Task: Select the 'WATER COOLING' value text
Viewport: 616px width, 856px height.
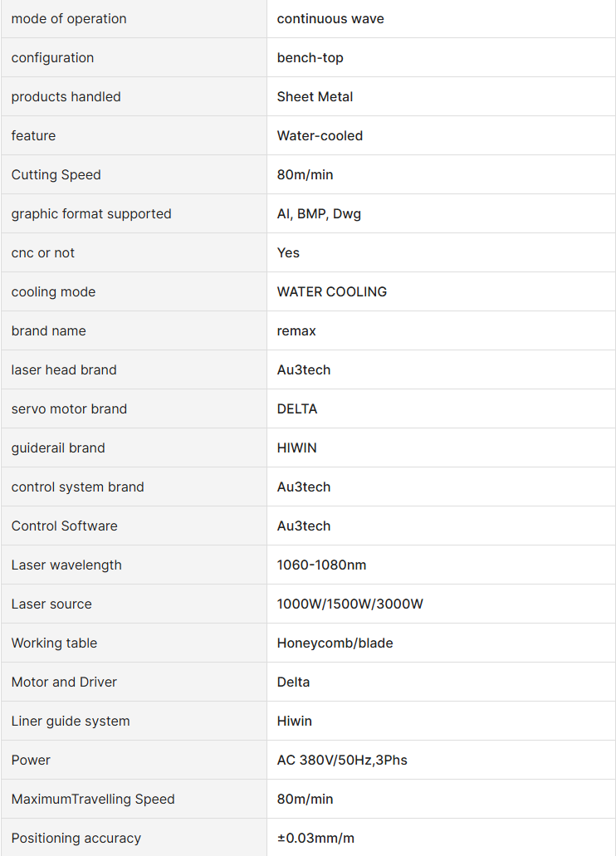Action: 331,291
